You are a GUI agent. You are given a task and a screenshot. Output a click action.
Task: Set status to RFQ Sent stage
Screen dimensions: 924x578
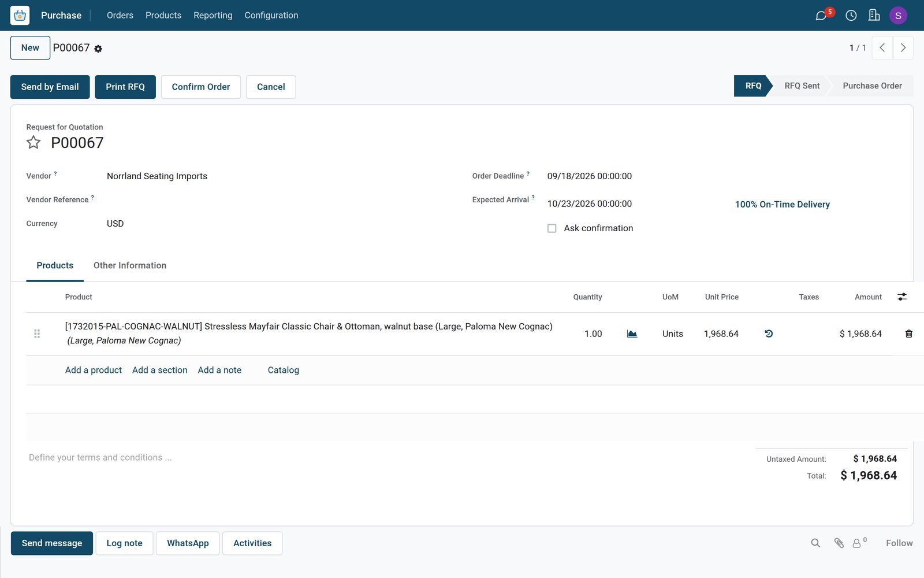point(802,86)
